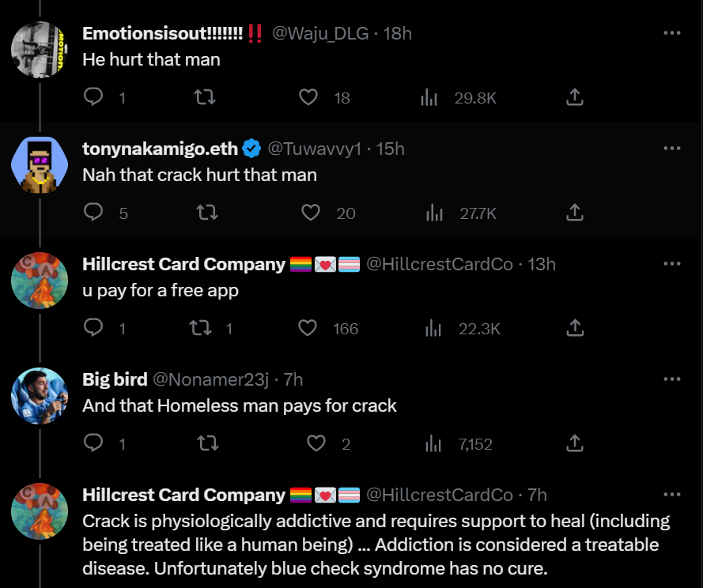
Task: View analytics for Waju_DLG's 29.8K-view tweet
Action: coord(429,97)
